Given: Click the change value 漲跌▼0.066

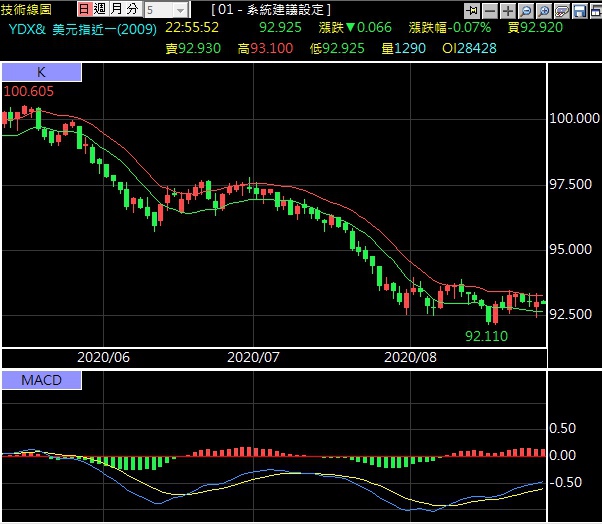Looking at the screenshot, I should tap(355, 27).
